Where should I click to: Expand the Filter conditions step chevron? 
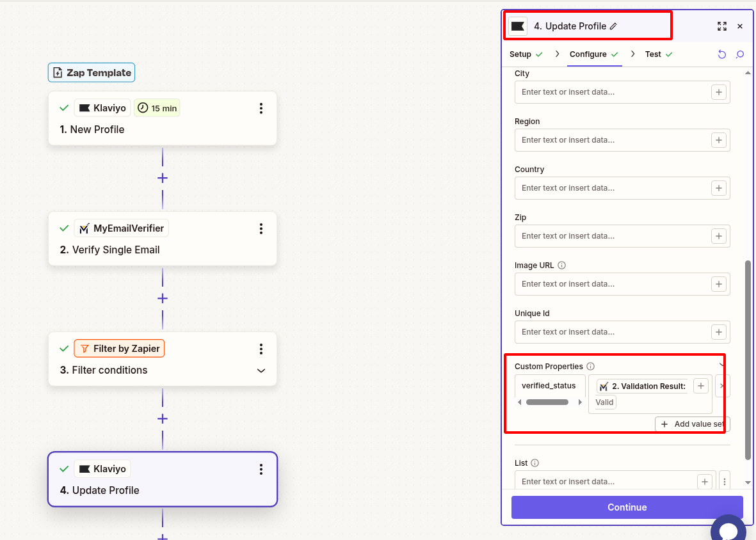(x=261, y=370)
